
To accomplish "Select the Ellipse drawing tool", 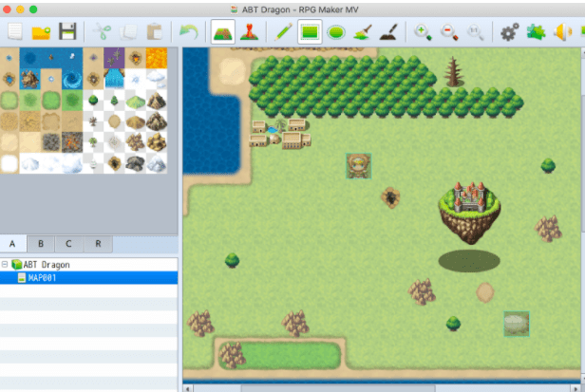I will 336,32.
